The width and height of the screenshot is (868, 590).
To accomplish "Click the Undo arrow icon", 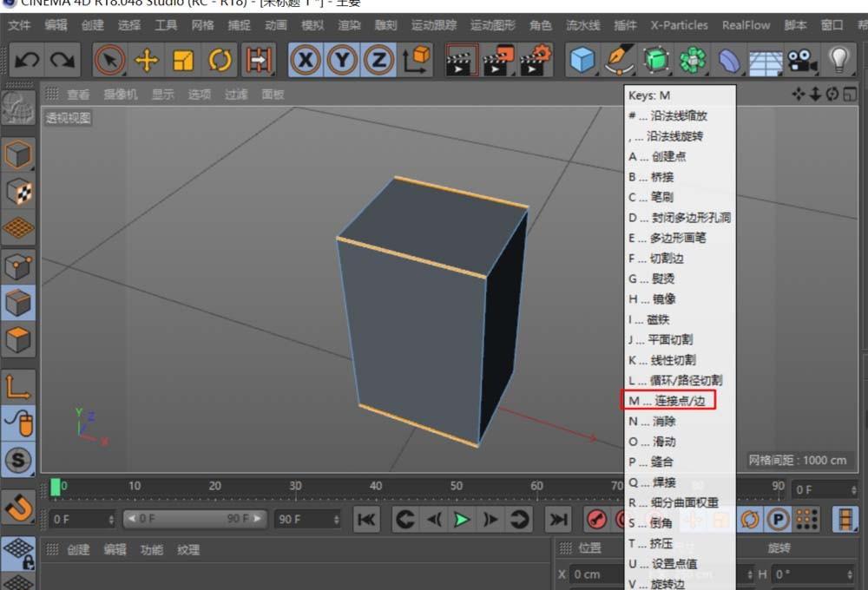I will 28,59.
